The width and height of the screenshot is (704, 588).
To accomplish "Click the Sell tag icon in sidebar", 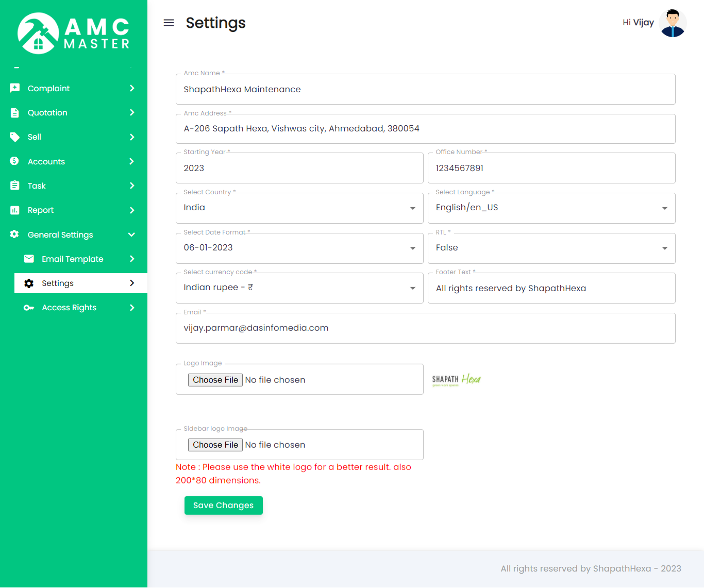I will click(14, 137).
